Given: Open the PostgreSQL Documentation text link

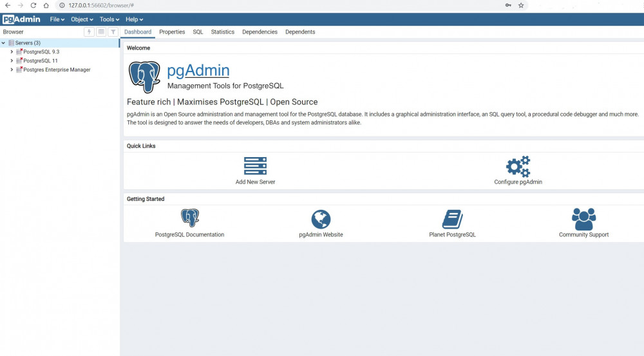Looking at the screenshot, I should click(x=189, y=234).
